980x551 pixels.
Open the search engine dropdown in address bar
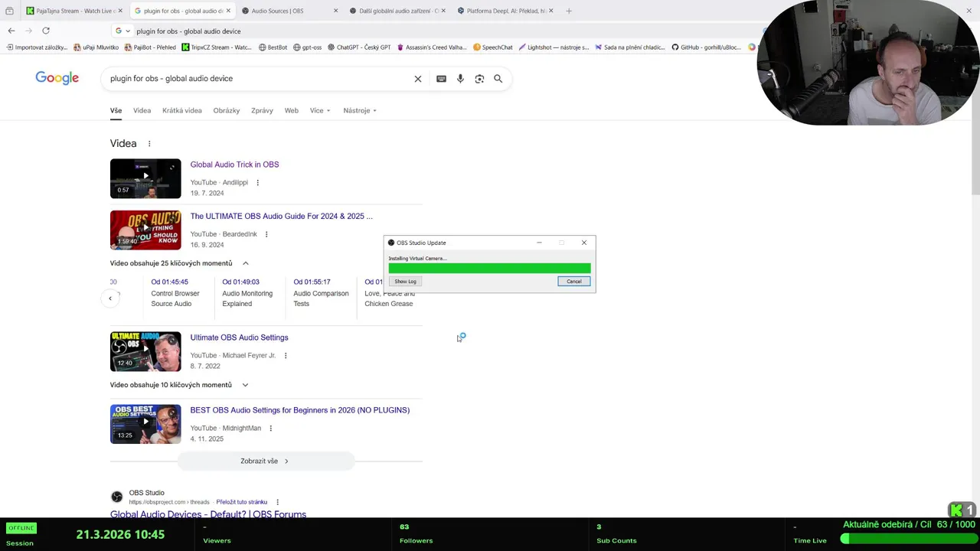[x=122, y=31]
